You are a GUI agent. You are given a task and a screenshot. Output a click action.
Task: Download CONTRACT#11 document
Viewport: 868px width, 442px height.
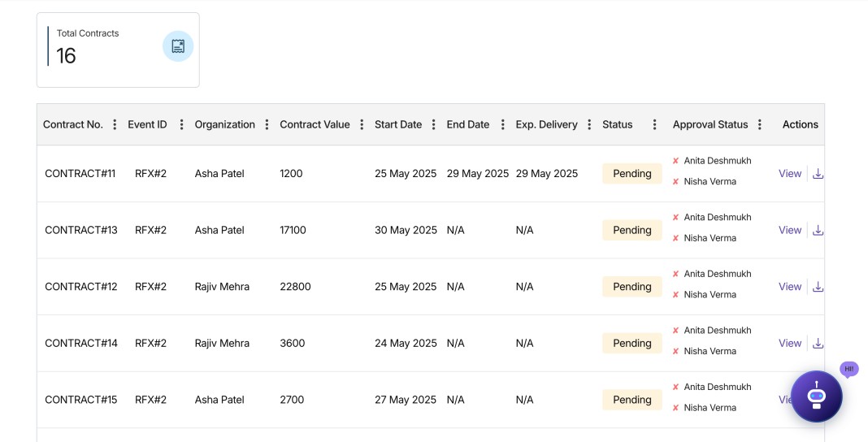818,174
